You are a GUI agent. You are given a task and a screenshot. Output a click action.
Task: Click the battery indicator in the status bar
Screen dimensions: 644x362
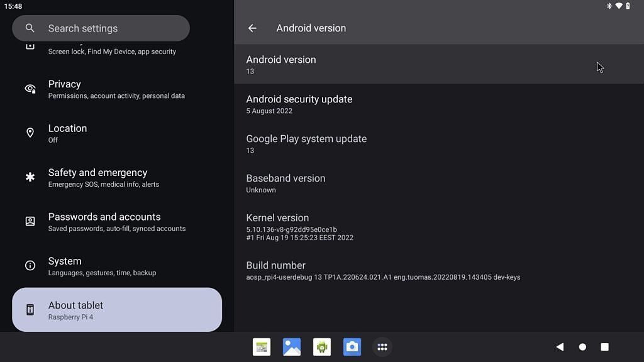pyautogui.click(x=627, y=6)
